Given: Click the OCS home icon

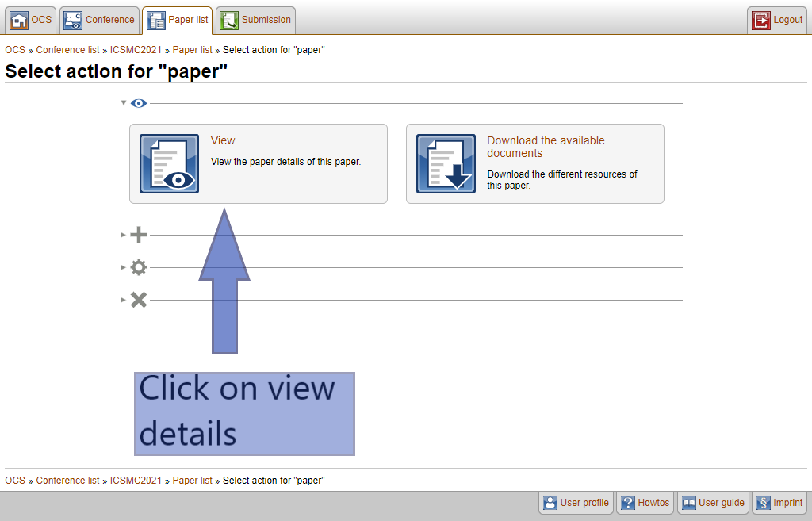Looking at the screenshot, I should point(19,20).
